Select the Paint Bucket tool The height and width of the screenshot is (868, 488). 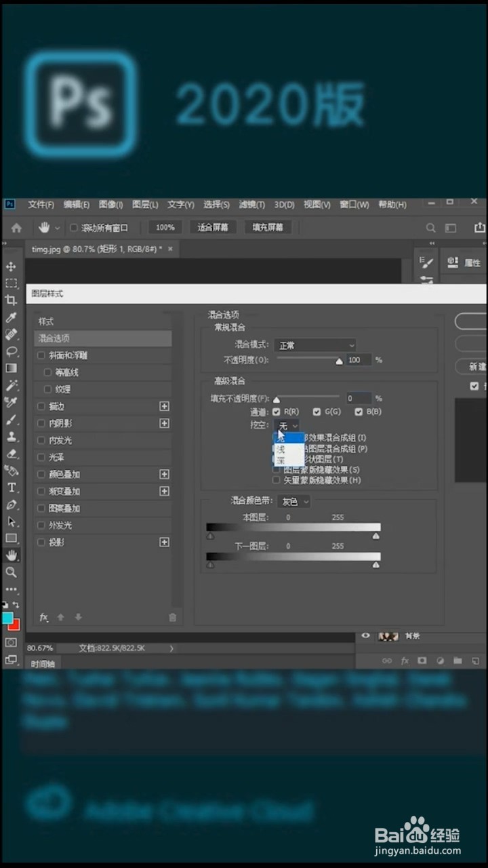[x=11, y=471]
